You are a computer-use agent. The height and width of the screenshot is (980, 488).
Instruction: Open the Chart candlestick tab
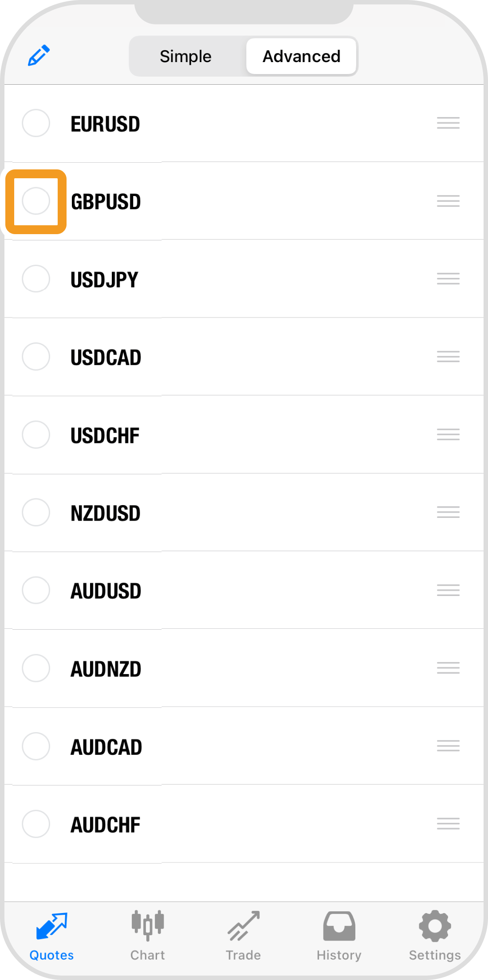pyautogui.click(x=147, y=935)
